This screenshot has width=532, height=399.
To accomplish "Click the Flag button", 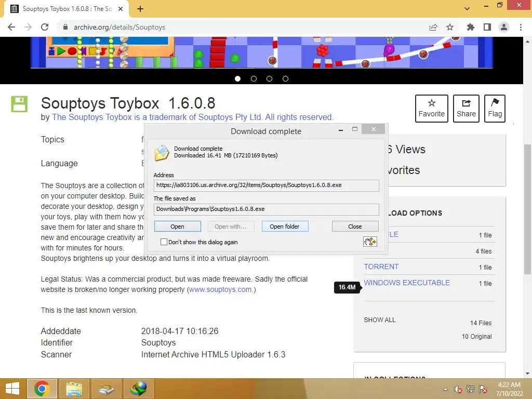I will (x=495, y=109).
